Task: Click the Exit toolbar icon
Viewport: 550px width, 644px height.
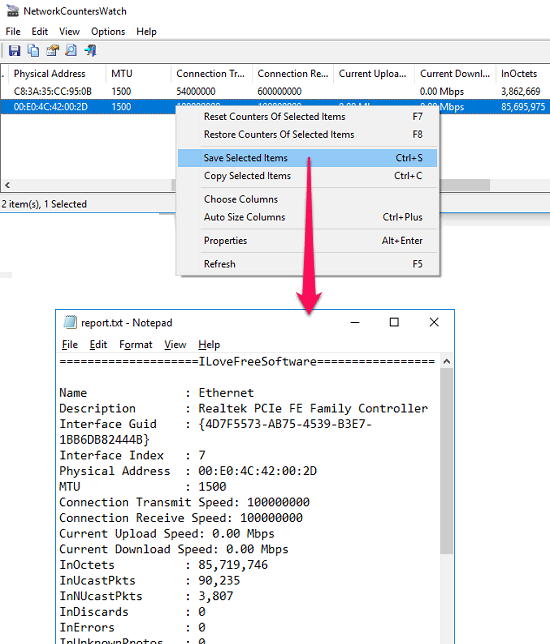Action: point(90,51)
